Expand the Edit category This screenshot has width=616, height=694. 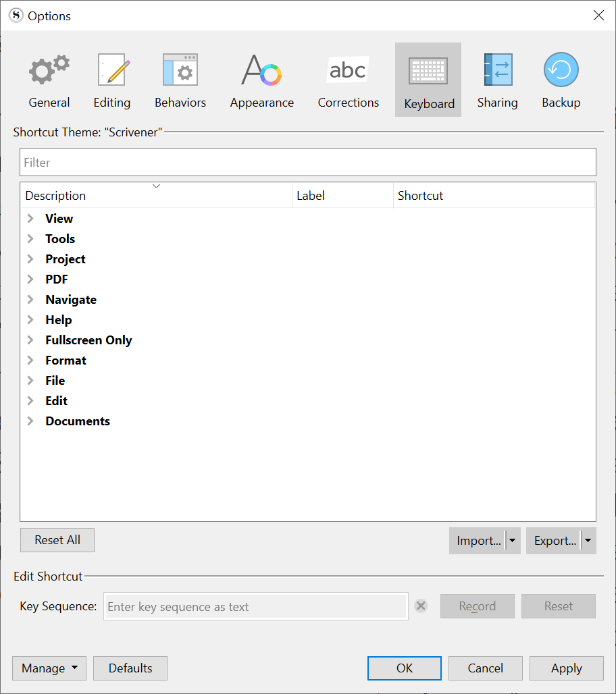tap(30, 400)
